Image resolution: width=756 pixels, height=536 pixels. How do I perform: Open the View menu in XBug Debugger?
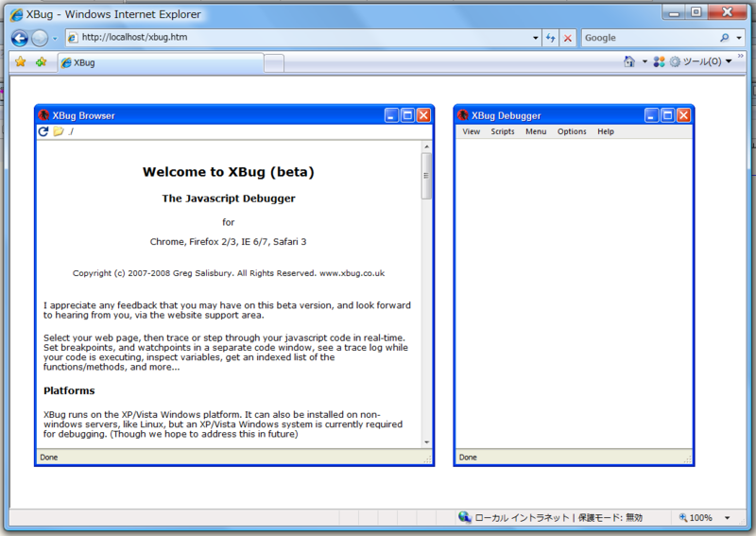(471, 131)
